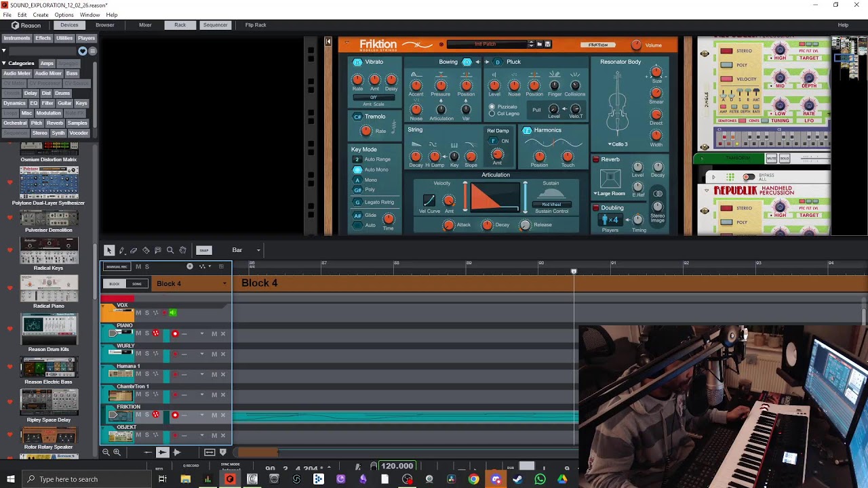The image size is (868, 488).
Task: Select the pencil tool in sequencer toolbar
Action: 121,250
